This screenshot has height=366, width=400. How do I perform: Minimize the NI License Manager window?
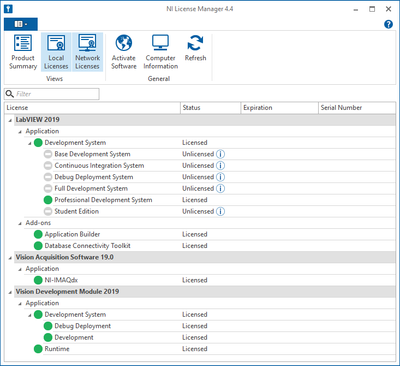tap(356, 9)
